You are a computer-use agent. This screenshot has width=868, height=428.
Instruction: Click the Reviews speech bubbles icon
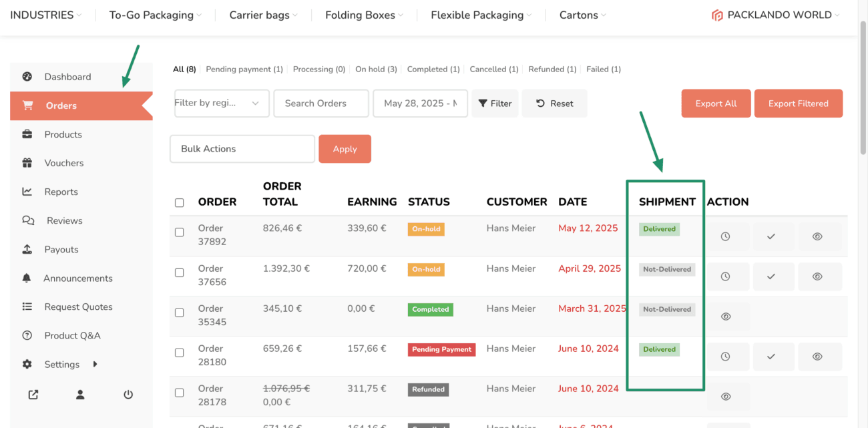[x=28, y=220]
